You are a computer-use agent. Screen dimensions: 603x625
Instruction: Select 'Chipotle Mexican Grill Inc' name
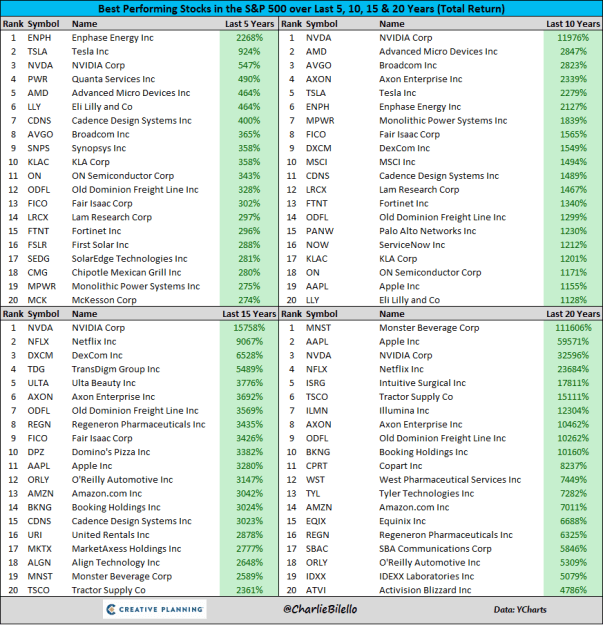(126, 273)
